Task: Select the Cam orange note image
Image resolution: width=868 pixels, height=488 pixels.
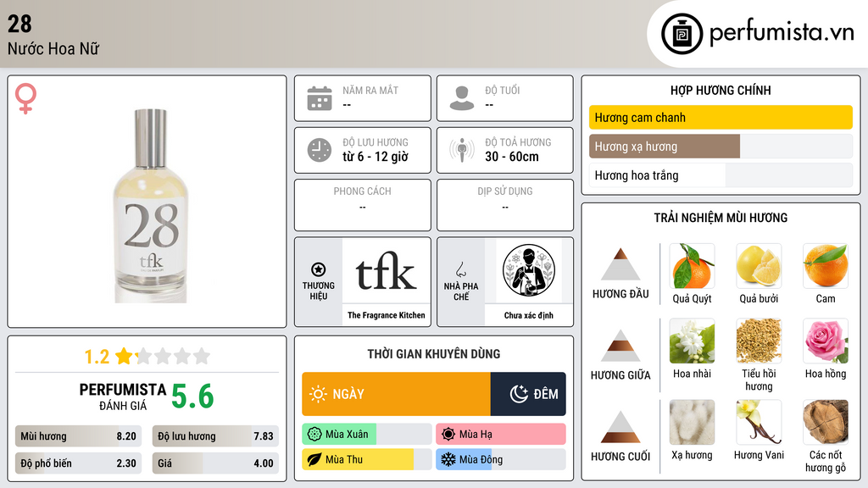Action: coord(826,266)
